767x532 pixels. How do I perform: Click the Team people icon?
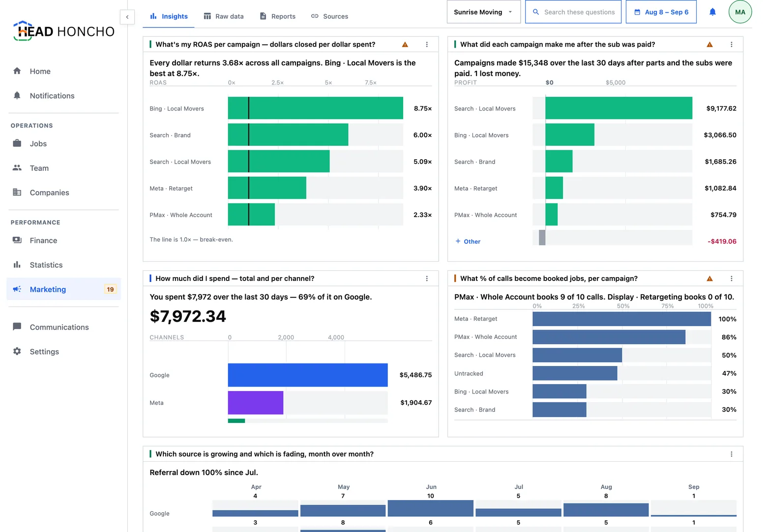point(17,168)
